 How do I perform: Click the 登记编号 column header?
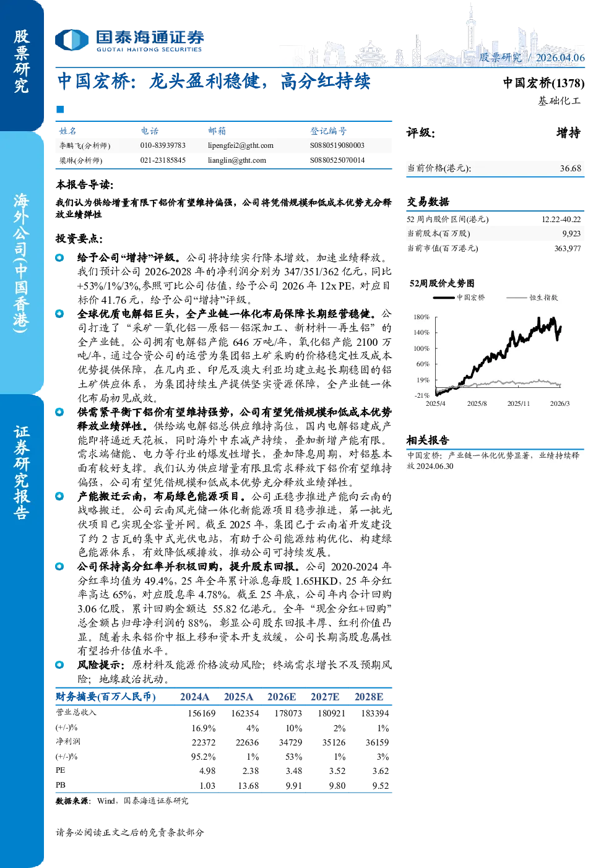[x=328, y=131]
